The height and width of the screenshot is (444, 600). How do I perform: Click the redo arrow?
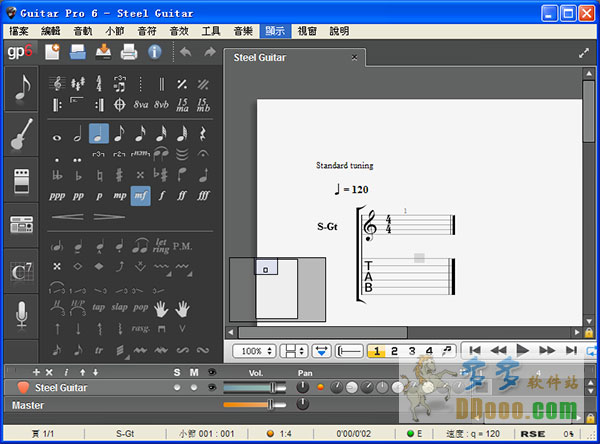(x=210, y=52)
